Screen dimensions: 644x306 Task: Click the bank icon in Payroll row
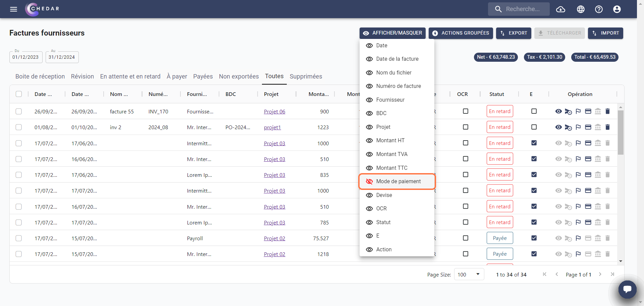598,238
